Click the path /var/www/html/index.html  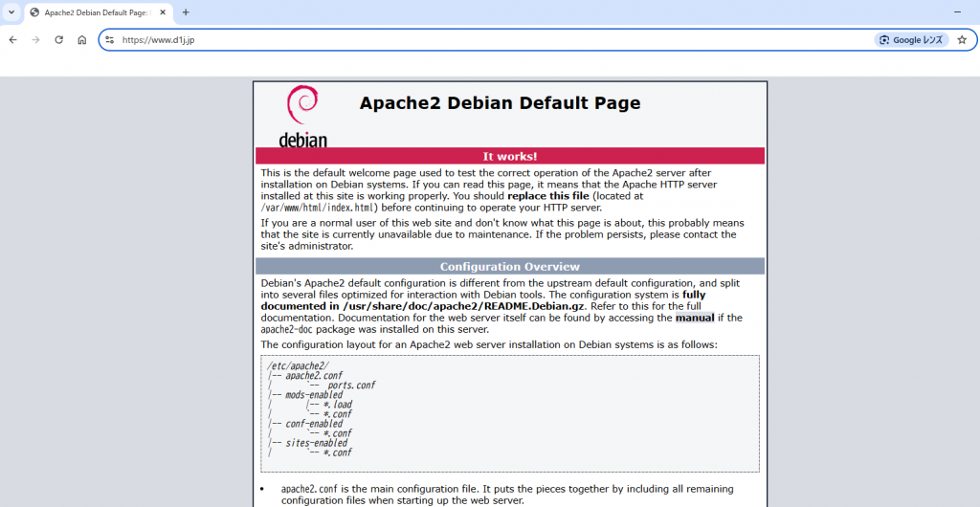319,208
